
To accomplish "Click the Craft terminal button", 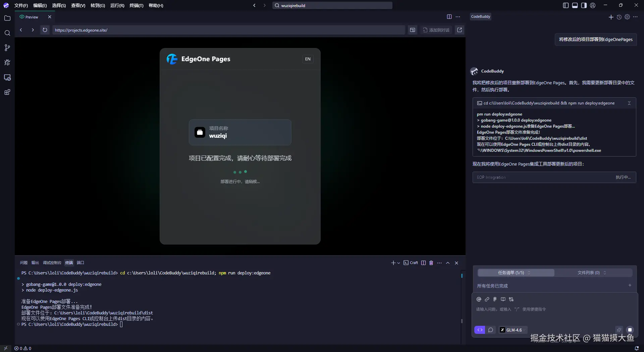I will [411, 263].
